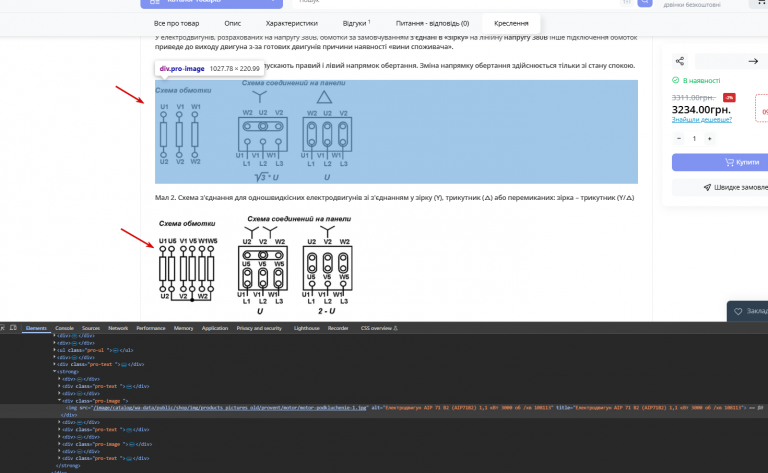This screenshot has height=473, width=768.
Task: Switch to the DevTools Console tab
Action: coord(64,328)
